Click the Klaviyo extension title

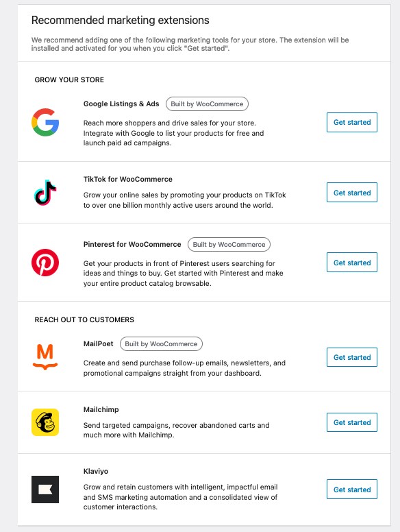pyautogui.click(x=96, y=471)
